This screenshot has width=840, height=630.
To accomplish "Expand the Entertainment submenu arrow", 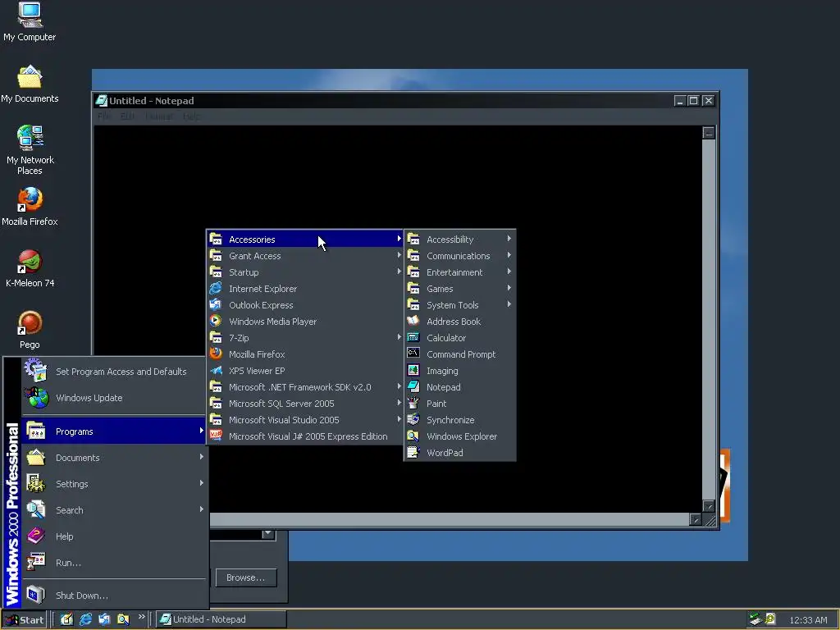I will [509, 272].
